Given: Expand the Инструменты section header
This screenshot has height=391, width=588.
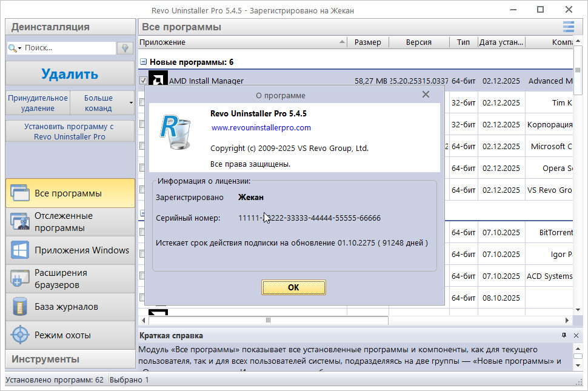Looking at the screenshot, I should click(x=70, y=359).
